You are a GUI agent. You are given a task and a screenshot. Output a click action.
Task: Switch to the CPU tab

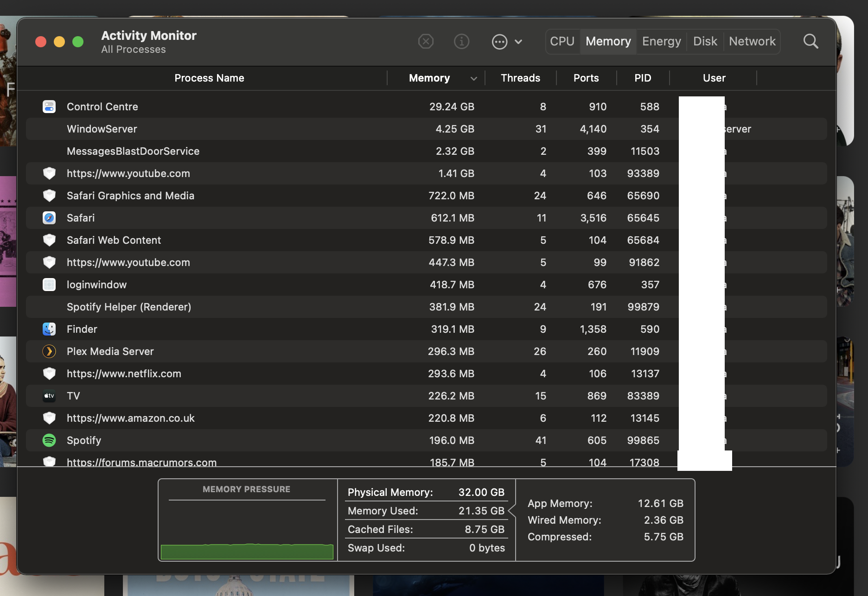[562, 42]
